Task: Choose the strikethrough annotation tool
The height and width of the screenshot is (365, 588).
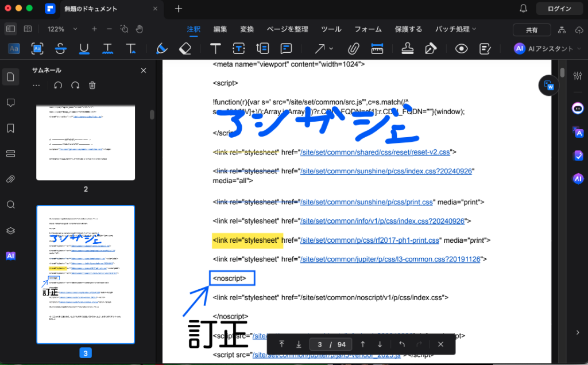Action: tap(60, 49)
